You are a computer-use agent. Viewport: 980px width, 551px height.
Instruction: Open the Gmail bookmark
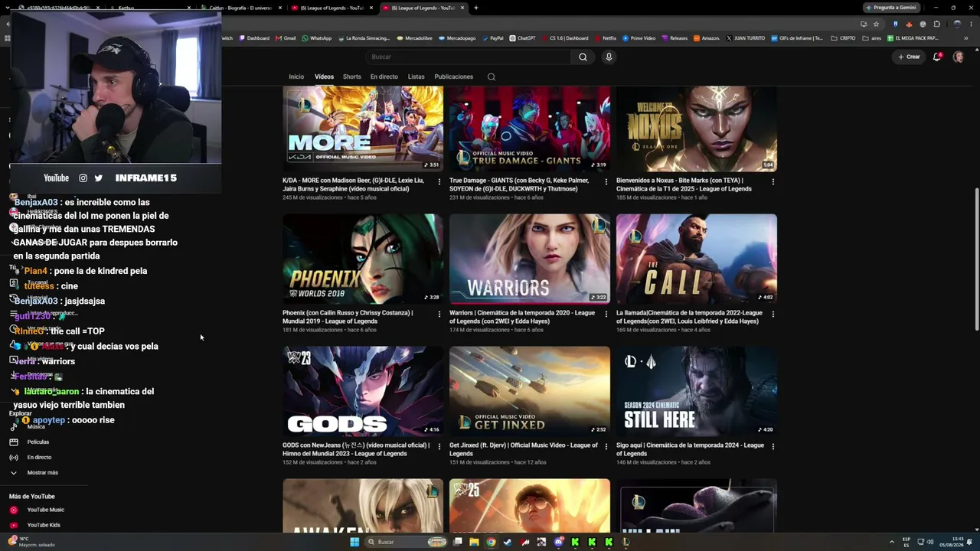[286, 38]
